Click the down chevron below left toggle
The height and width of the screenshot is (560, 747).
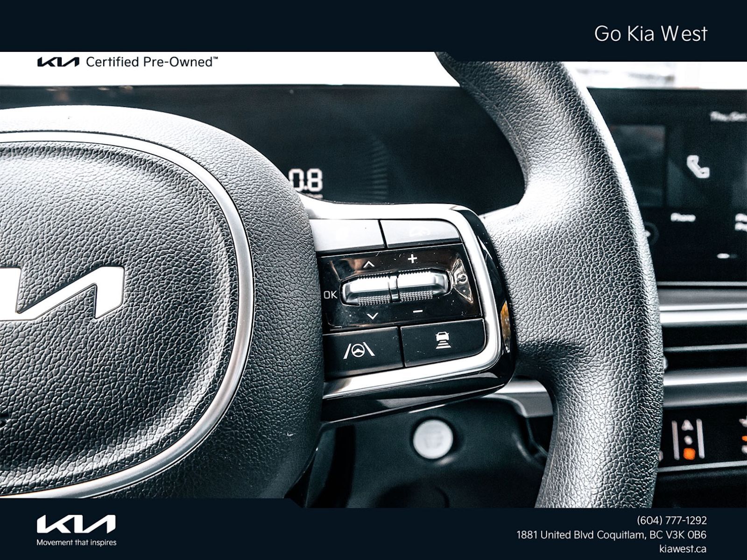(372, 316)
